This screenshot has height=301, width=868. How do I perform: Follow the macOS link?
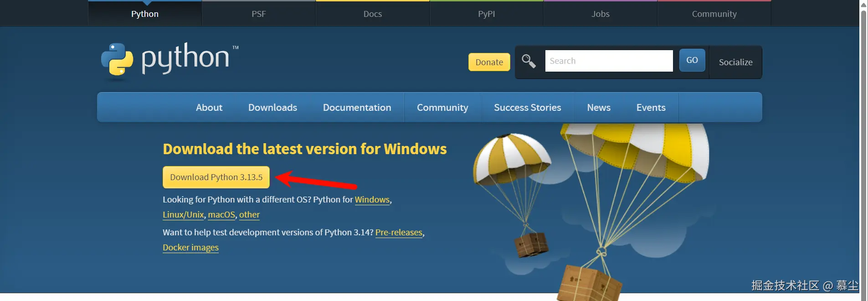tap(221, 215)
